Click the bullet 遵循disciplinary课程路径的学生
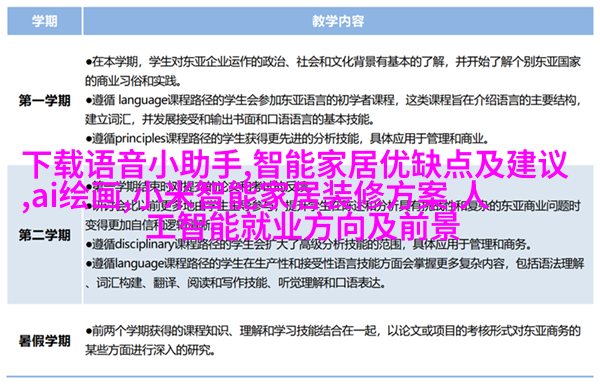Image resolution: width=600 pixels, height=384 pixels. tap(308, 244)
